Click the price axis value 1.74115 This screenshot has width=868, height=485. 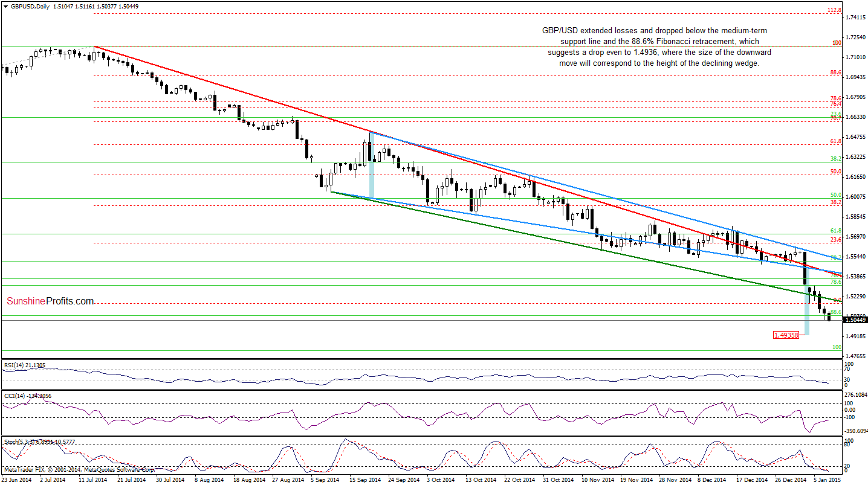point(855,18)
